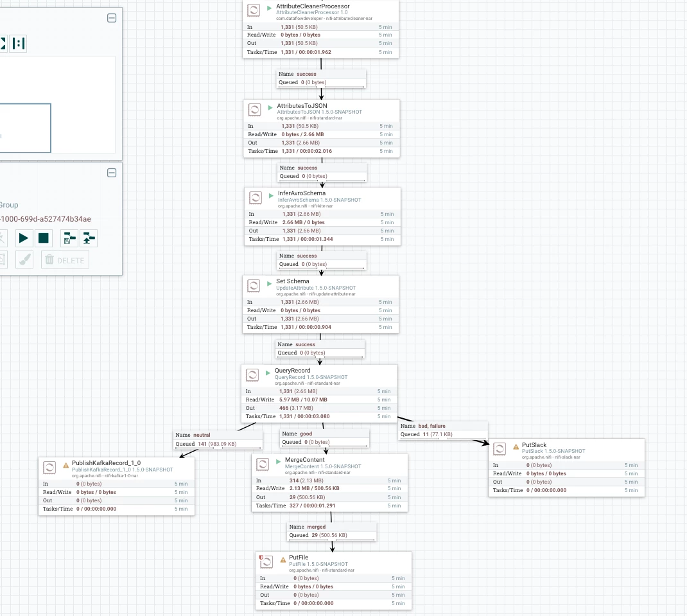
Task: Click the success connection below AttributeCleanerProcessor
Action: pos(321,78)
